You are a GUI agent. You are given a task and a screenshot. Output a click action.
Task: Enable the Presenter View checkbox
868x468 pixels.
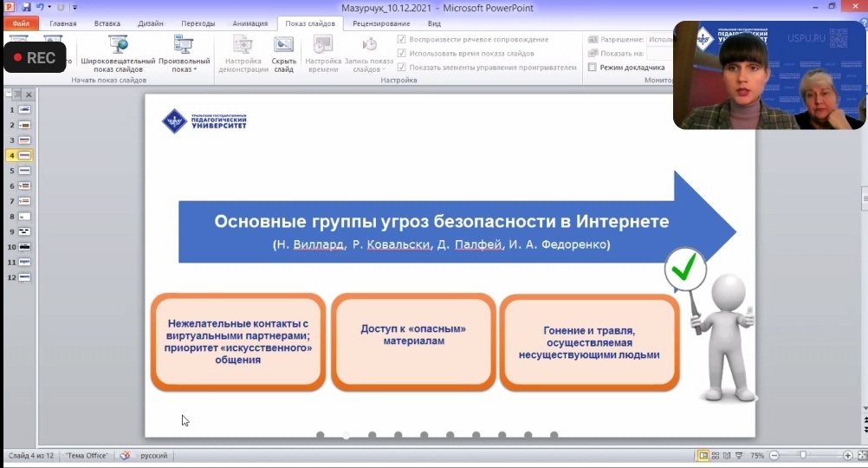593,68
